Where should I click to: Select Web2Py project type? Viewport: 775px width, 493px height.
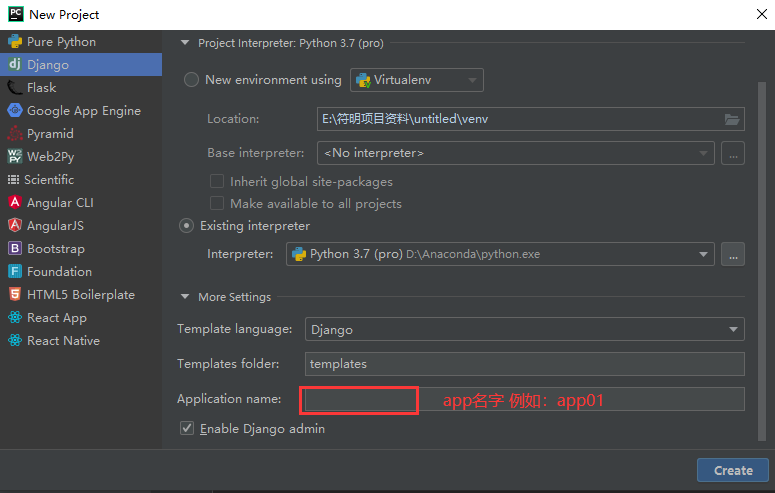(81, 156)
